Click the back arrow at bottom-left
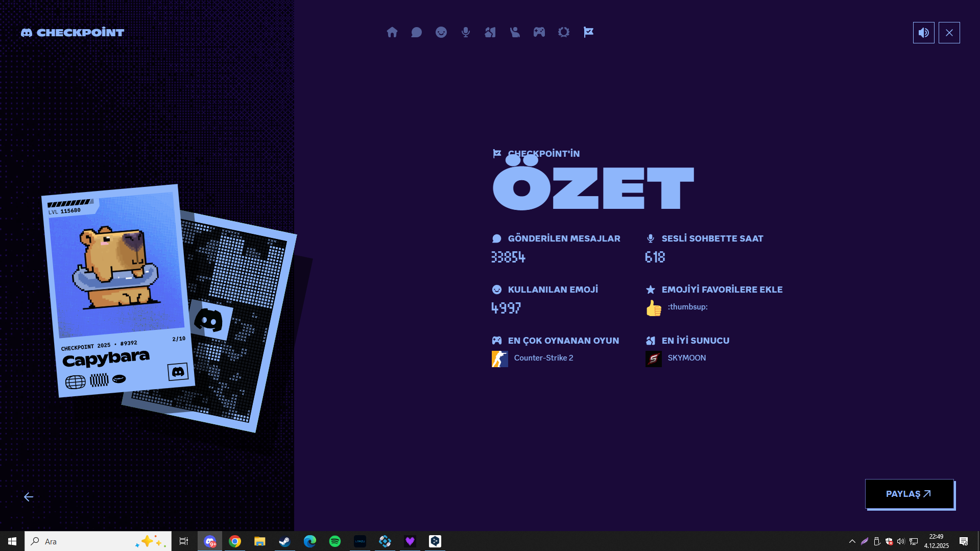 pos(29,496)
